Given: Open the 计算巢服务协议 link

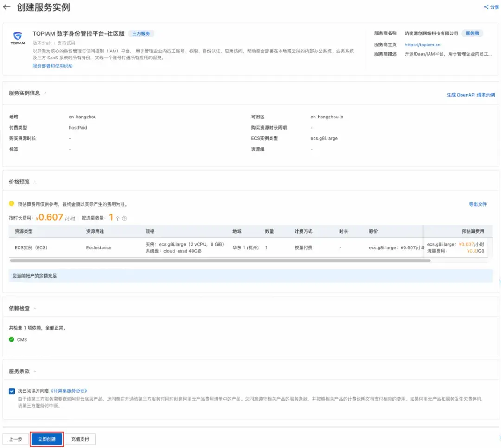Looking at the screenshot, I should coord(69,391).
